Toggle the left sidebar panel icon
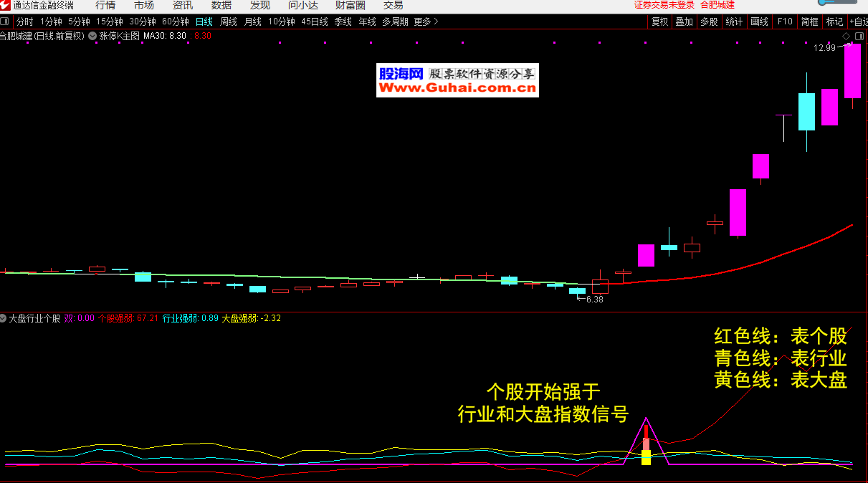The width and height of the screenshot is (868, 483). pos(6,21)
